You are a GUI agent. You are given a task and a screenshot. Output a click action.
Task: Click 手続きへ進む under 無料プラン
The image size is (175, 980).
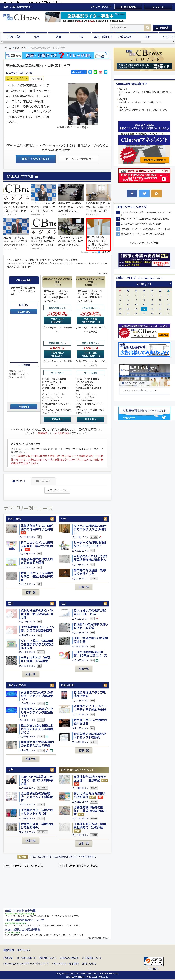[x=24, y=312]
